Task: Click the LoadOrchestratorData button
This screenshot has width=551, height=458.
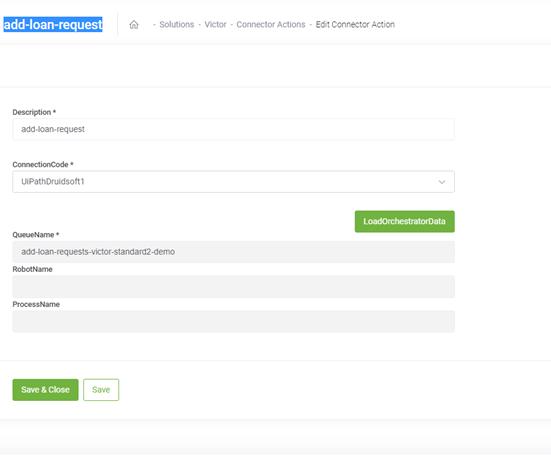Action: (x=404, y=221)
